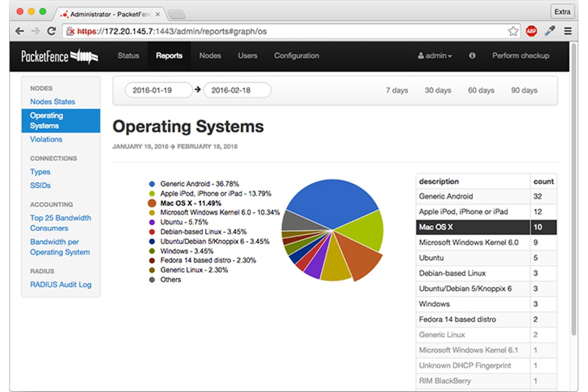
Task: Select the Generic Android table row
Action: click(486, 196)
